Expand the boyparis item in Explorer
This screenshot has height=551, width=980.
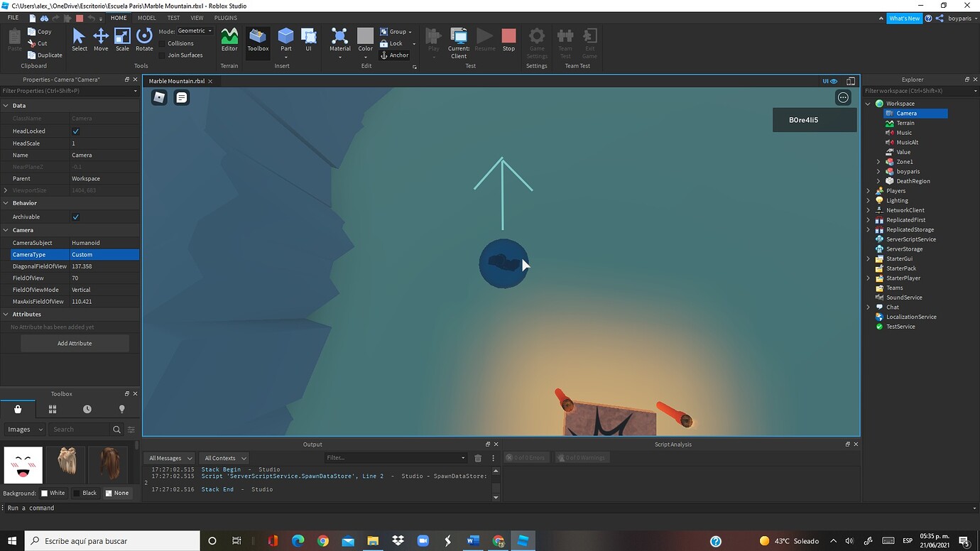click(878, 171)
